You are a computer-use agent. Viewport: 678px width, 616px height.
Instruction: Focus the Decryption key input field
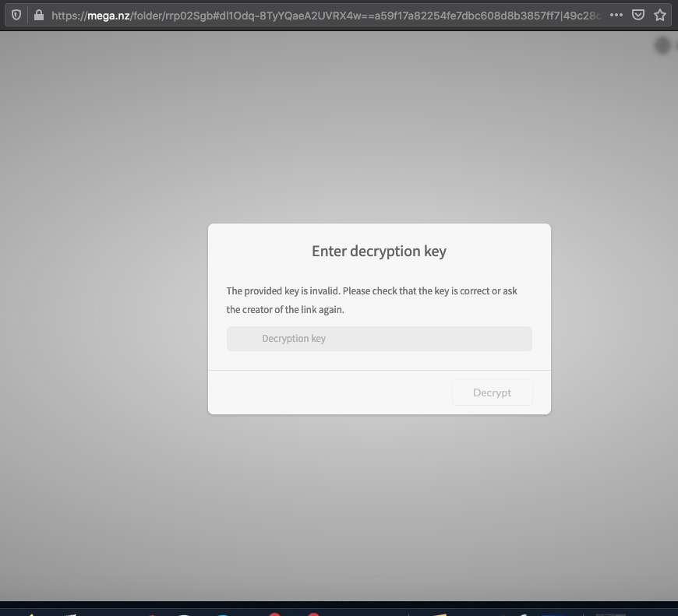[379, 339]
